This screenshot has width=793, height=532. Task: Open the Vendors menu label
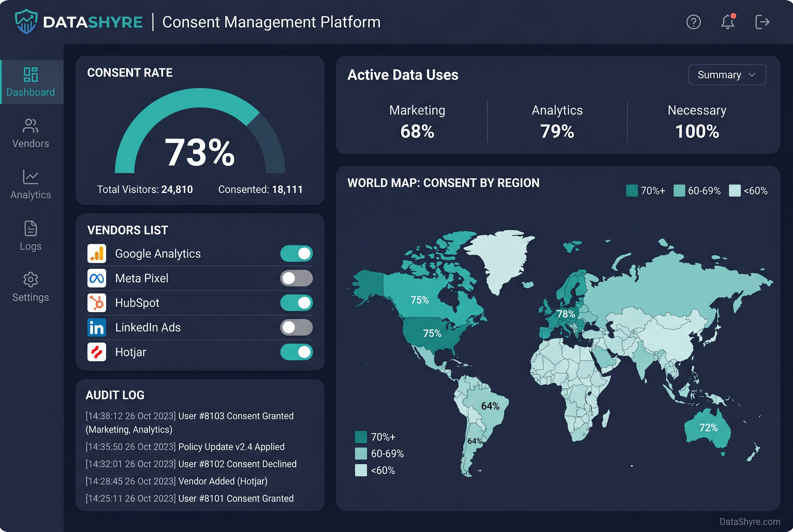[x=30, y=144]
